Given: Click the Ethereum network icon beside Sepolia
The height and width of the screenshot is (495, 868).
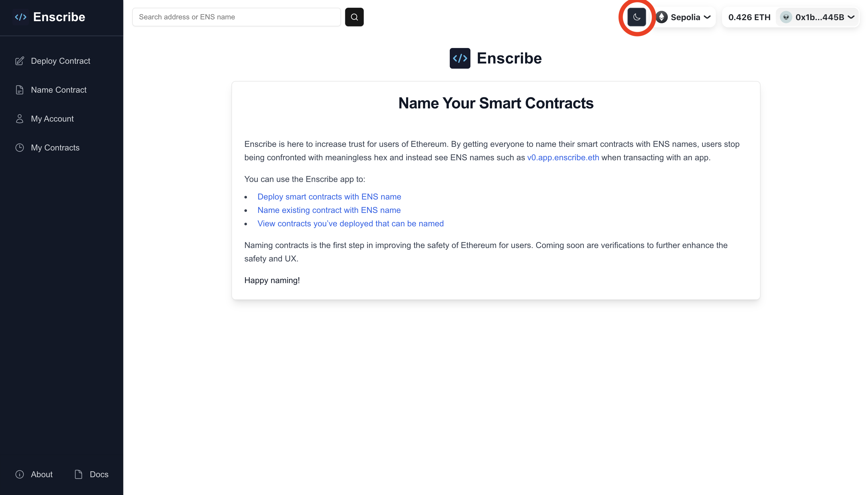Looking at the screenshot, I should [662, 17].
